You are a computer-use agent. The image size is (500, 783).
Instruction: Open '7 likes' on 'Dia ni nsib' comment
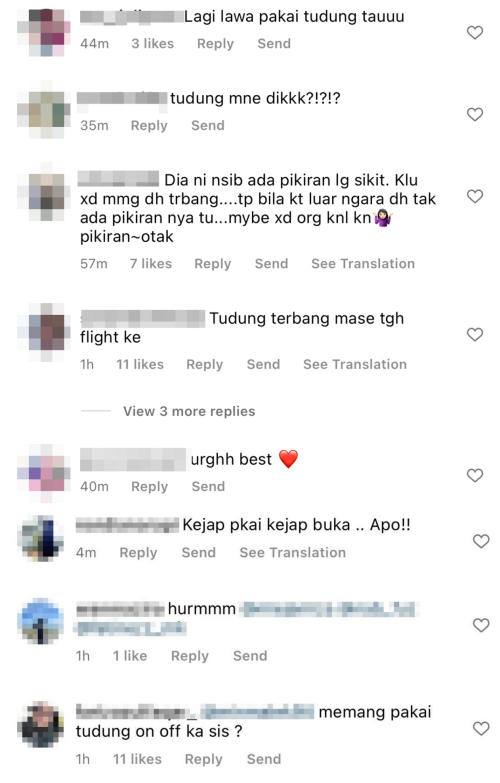(151, 264)
